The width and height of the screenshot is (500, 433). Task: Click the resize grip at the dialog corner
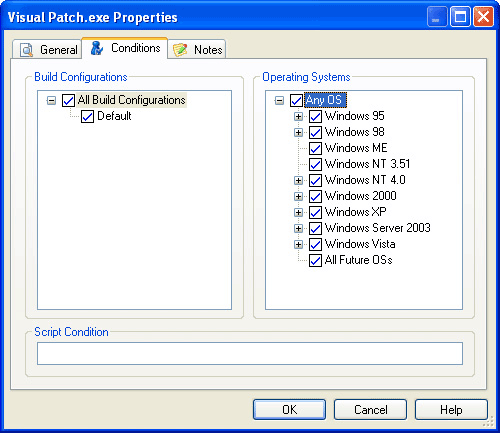point(488,422)
